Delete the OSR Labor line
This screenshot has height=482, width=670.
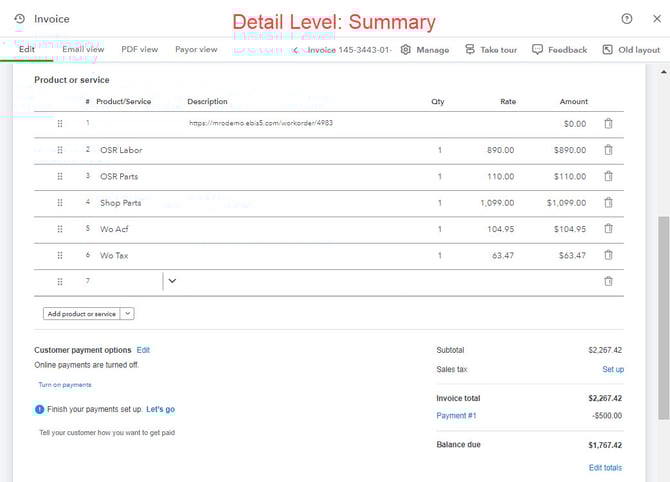tap(608, 150)
